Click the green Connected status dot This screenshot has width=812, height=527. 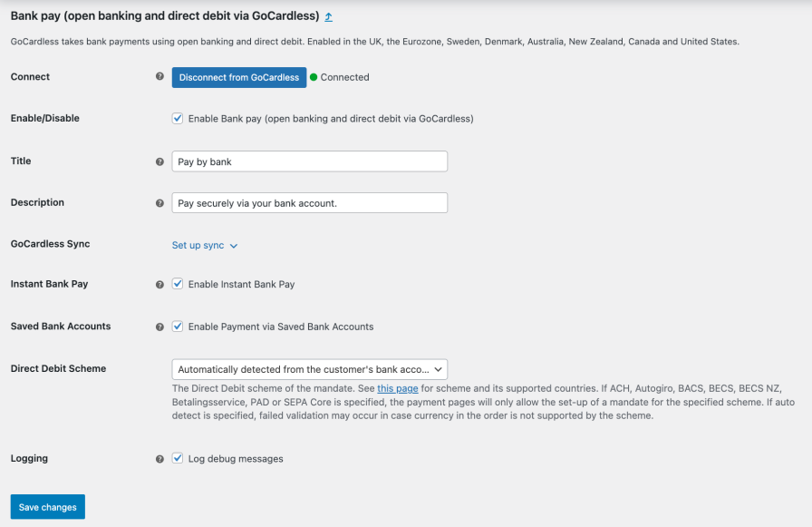(314, 77)
